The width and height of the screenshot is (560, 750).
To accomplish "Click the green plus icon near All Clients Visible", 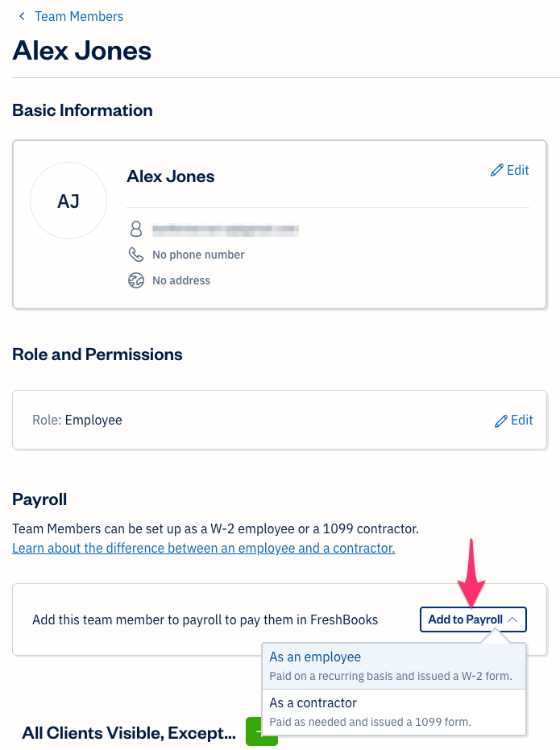I will click(x=262, y=732).
